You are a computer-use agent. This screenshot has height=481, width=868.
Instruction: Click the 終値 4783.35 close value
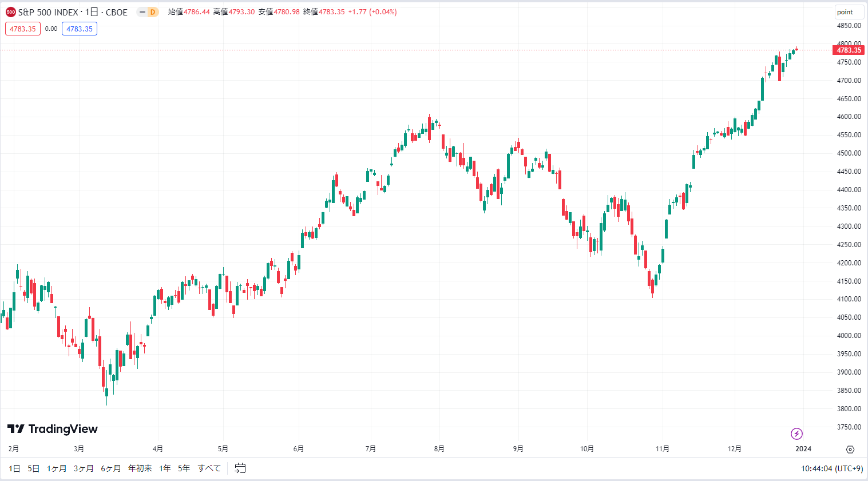click(x=324, y=12)
